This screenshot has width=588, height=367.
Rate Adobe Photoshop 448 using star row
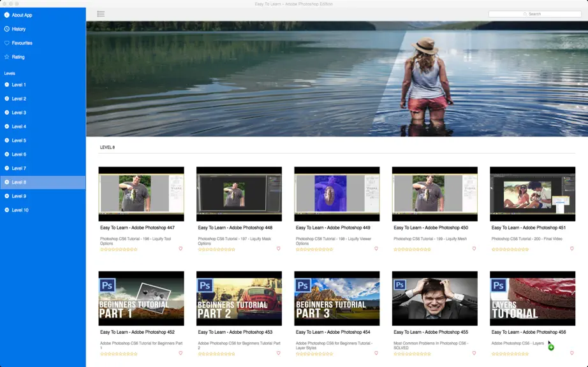tap(216, 249)
